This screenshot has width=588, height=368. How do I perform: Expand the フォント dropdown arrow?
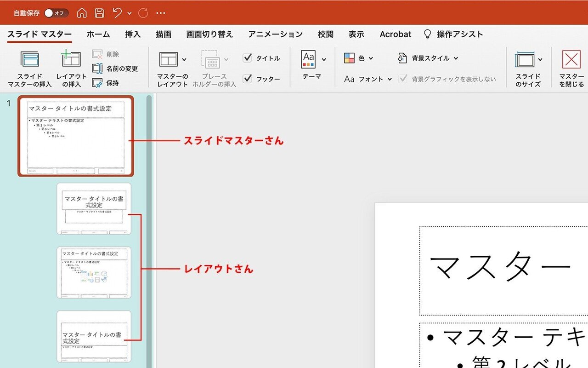click(x=390, y=79)
